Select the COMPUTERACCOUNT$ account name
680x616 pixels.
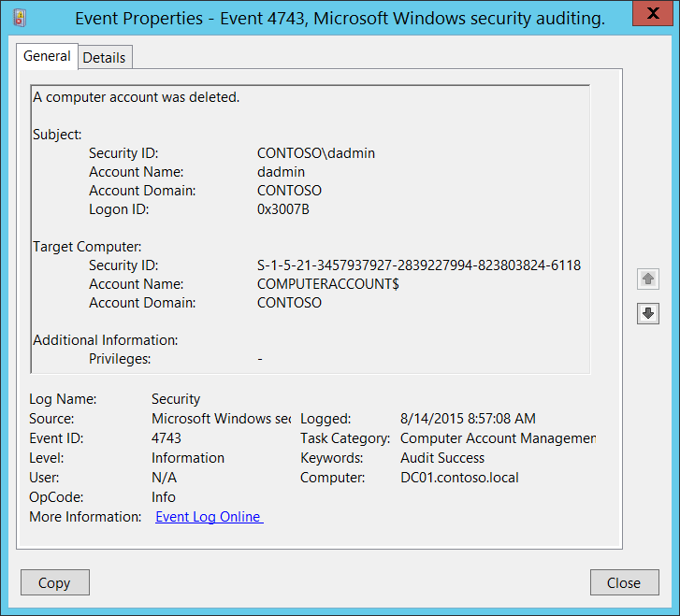(328, 284)
